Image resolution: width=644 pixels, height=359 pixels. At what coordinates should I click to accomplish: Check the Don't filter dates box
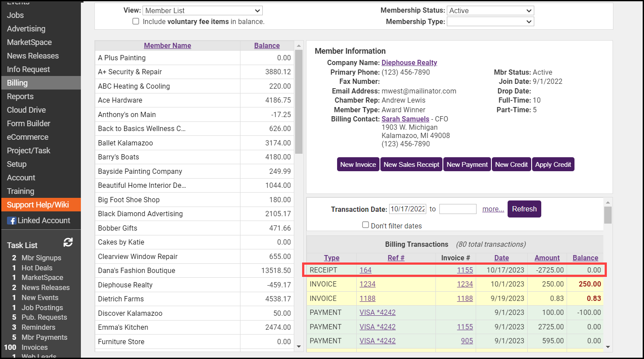(x=366, y=225)
